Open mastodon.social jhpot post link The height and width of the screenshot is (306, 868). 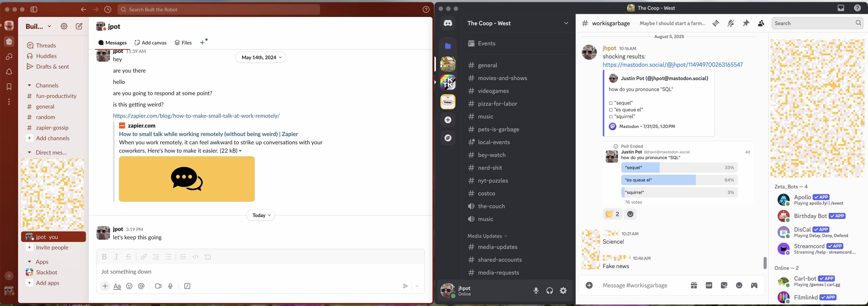(x=672, y=65)
